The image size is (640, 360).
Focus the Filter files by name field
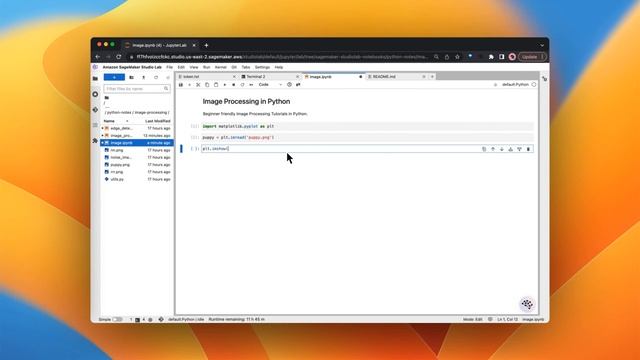(x=137, y=89)
